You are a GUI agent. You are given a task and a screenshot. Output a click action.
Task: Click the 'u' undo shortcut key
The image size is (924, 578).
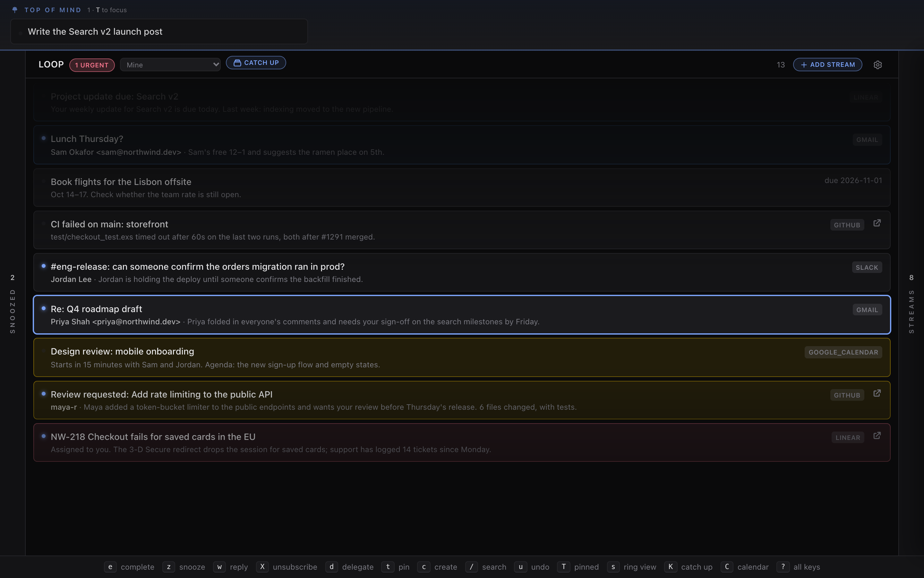click(x=520, y=566)
